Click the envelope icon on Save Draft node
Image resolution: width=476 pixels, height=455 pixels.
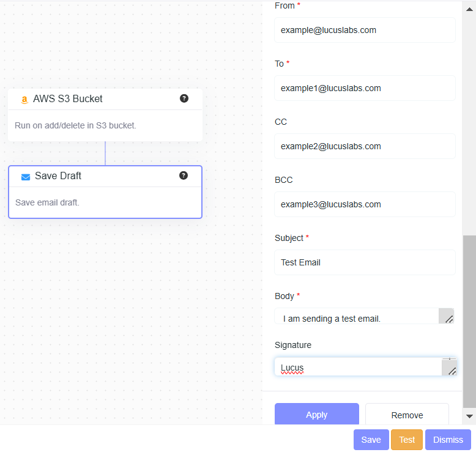[26, 177]
